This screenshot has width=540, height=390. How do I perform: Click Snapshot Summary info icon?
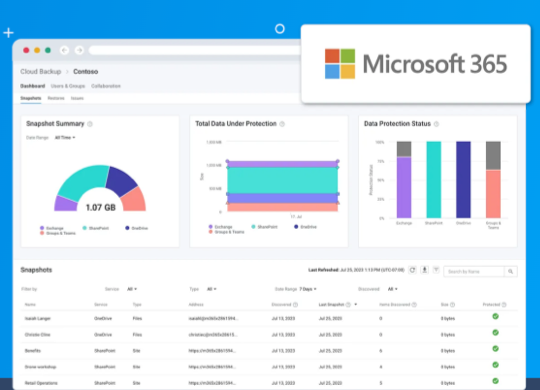click(x=90, y=124)
